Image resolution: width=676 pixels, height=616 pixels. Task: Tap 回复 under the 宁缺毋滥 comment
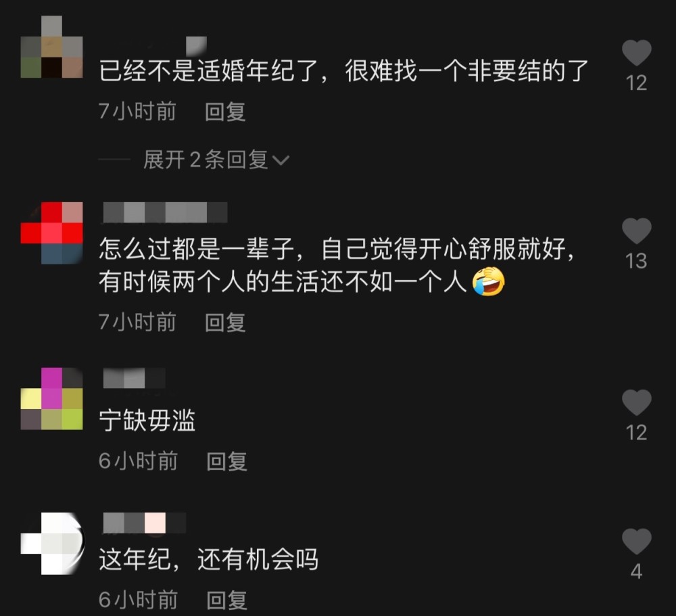point(226,462)
